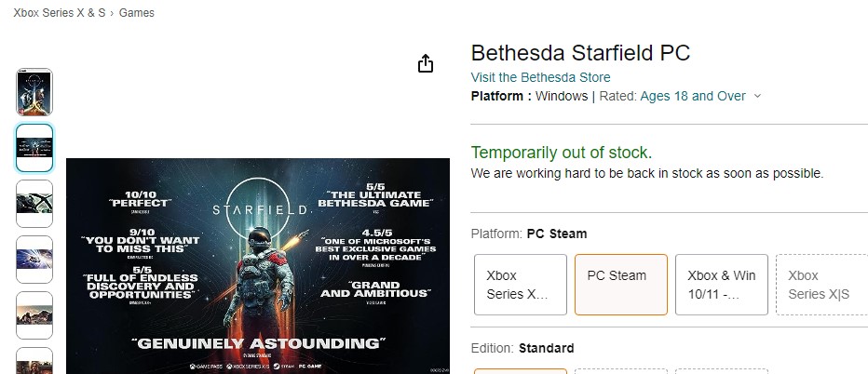
Task: Open the fifth thumbnail showing a landscape
Action: (x=34, y=315)
